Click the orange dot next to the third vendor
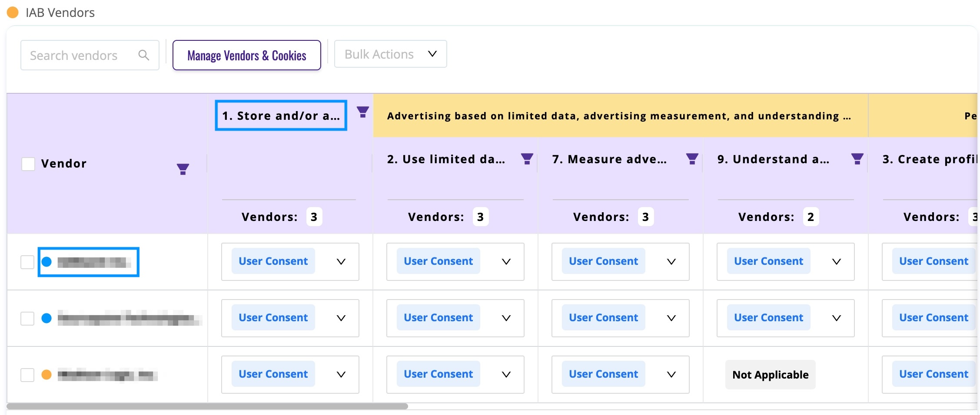Viewport: 980px width, 415px height. tap(48, 374)
